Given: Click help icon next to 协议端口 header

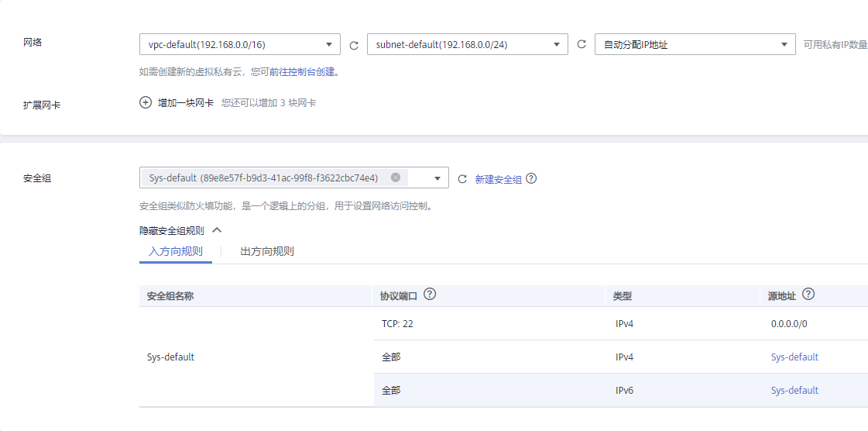Looking at the screenshot, I should pos(430,295).
